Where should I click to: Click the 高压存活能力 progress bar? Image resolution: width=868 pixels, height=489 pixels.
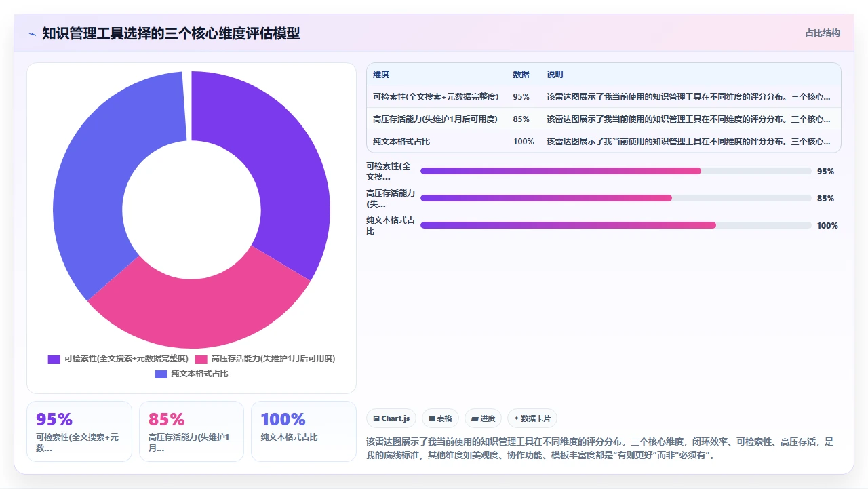616,198
